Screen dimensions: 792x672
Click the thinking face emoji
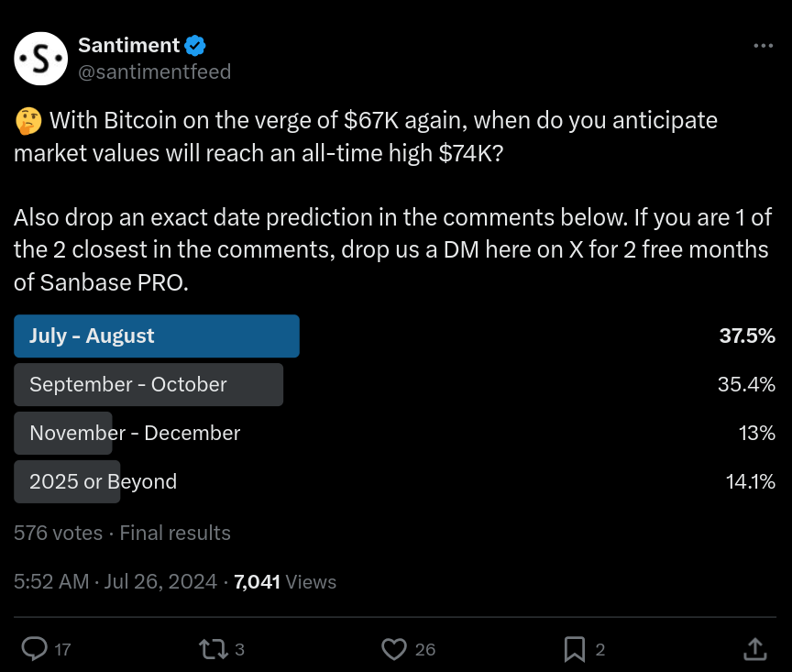[28, 120]
